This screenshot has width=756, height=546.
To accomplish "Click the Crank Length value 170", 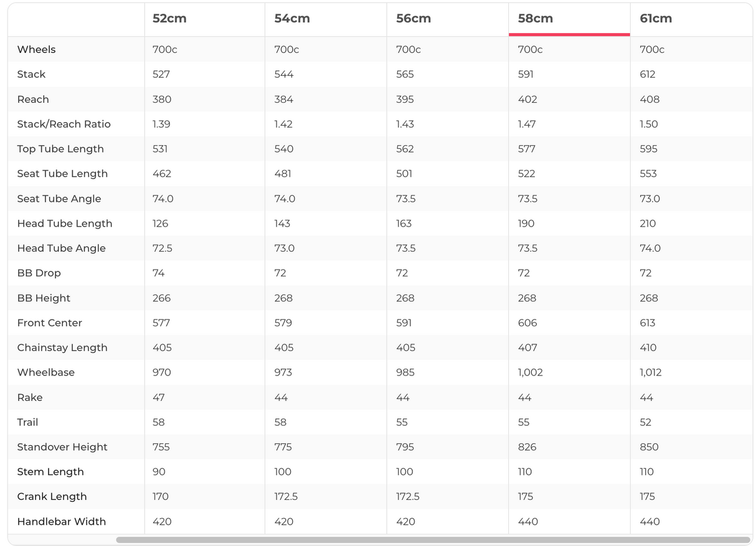I will click(161, 497).
